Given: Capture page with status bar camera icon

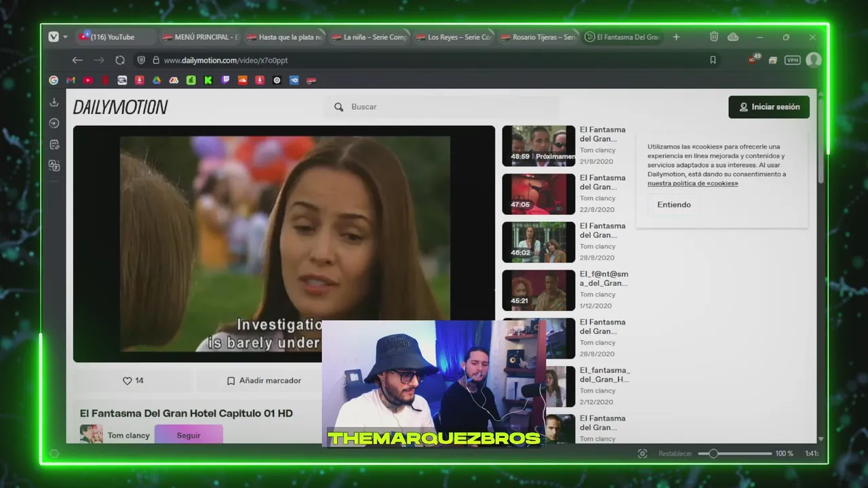Looking at the screenshot, I should [x=642, y=453].
